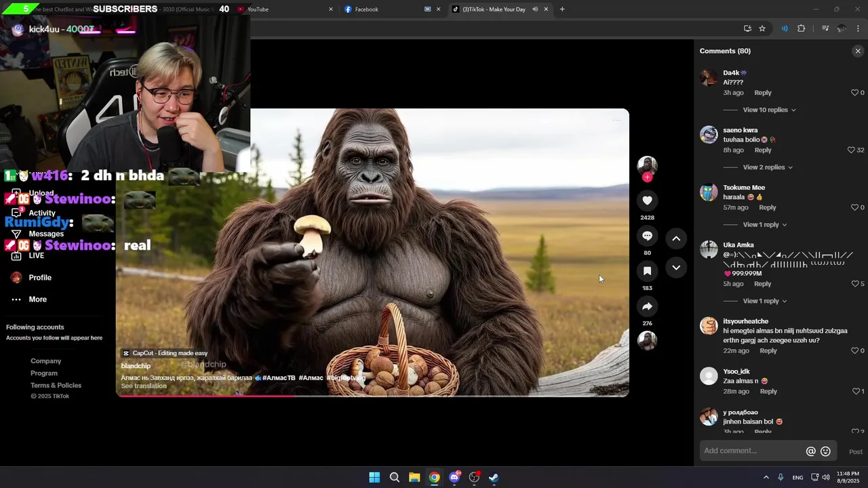Click the sound disc avatar below share

pyautogui.click(x=647, y=340)
